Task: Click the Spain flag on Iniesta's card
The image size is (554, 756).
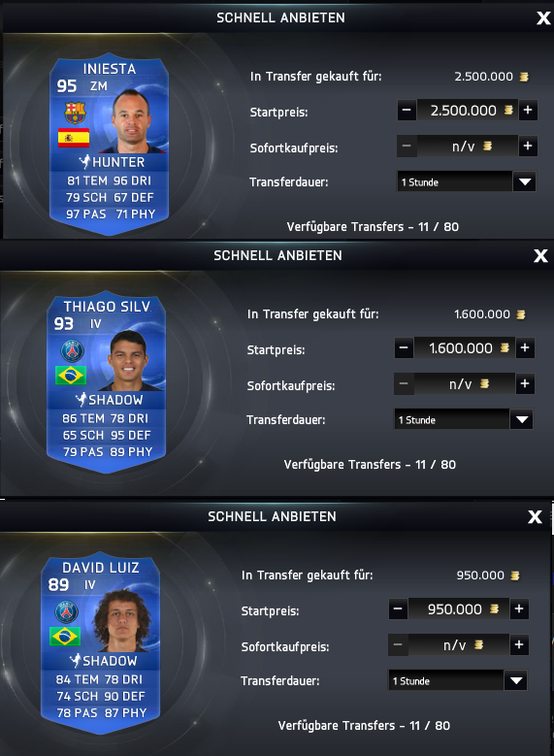Action: [x=74, y=138]
